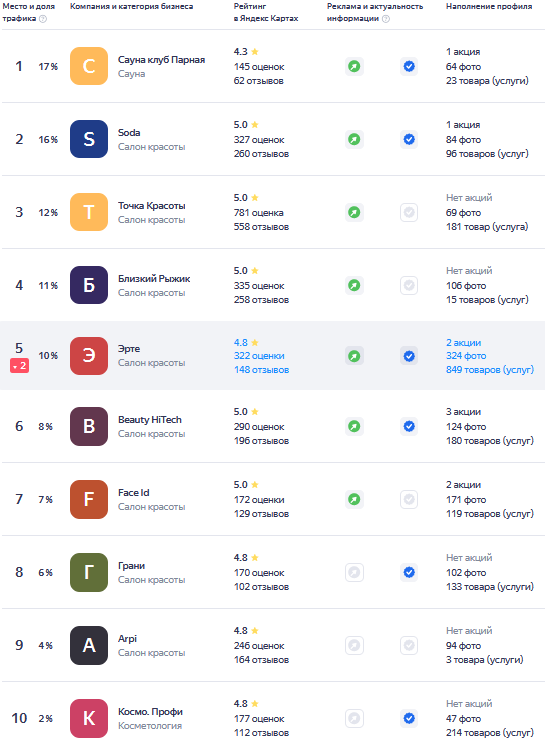
Task: Open the "322 оценки" link for Эрте
Action: click(x=259, y=356)
